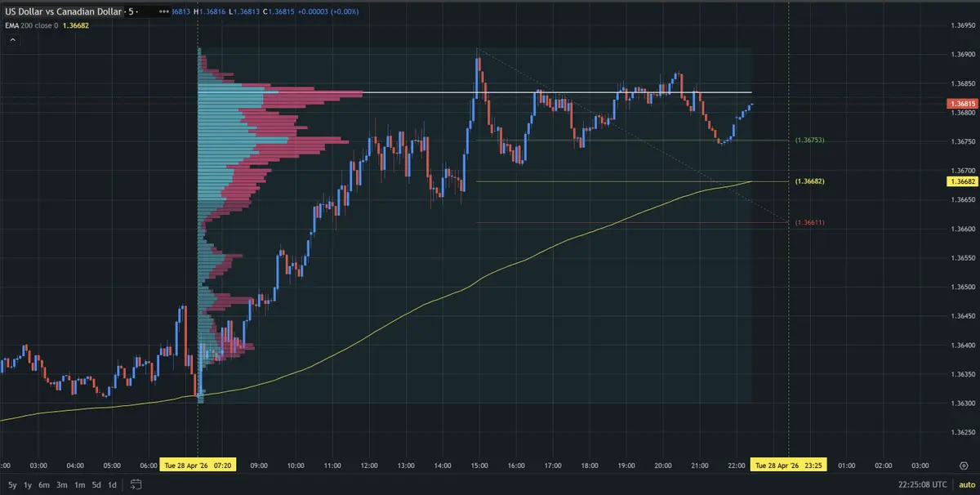
Task: Click the 1.36400 price axis label
Action: 964,345
